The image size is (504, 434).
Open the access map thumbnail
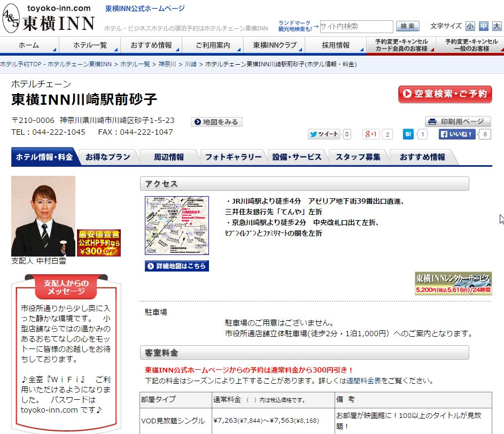(x=177, y=226)
